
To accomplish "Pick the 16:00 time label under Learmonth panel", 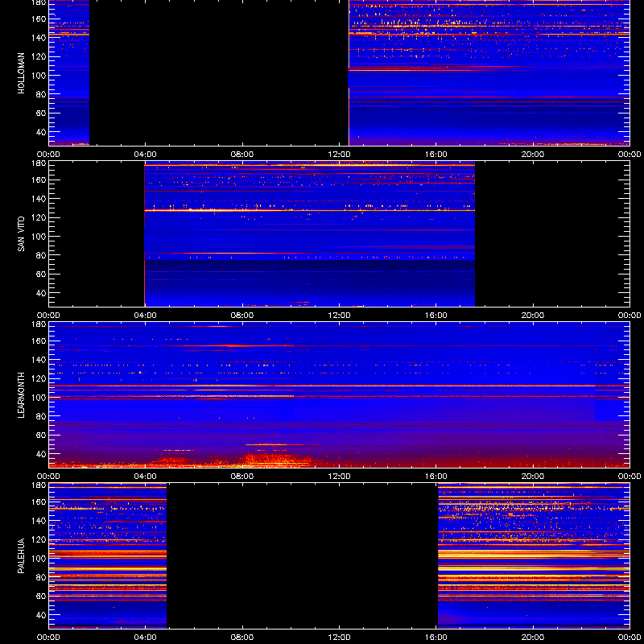I will coord(436,477).
